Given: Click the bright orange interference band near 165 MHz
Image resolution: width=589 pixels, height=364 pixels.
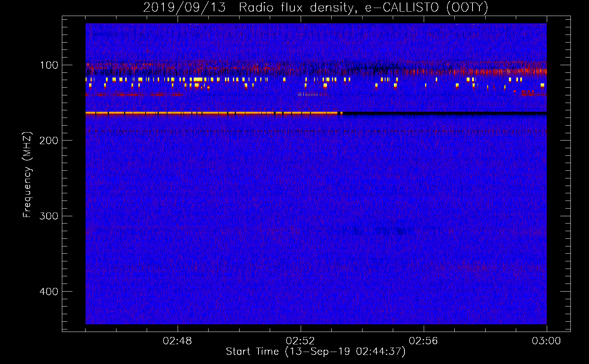Looking at the screenshot, I should click(x=214, y=113).
